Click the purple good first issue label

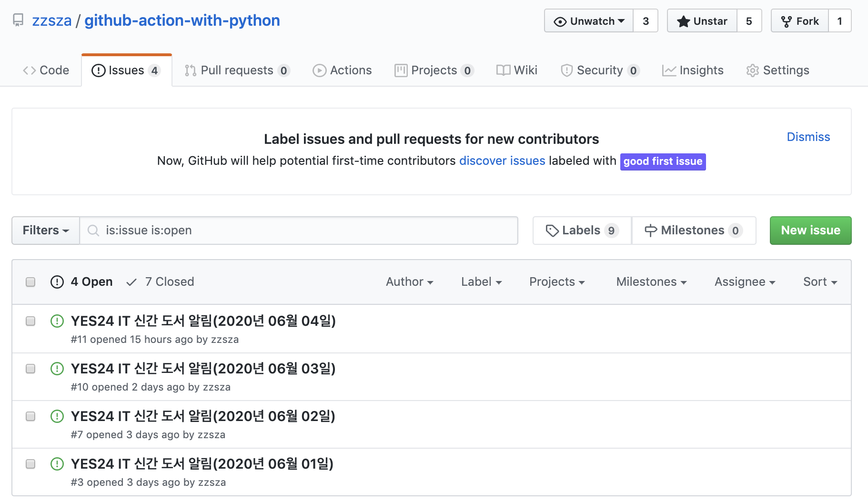[662, 161]
